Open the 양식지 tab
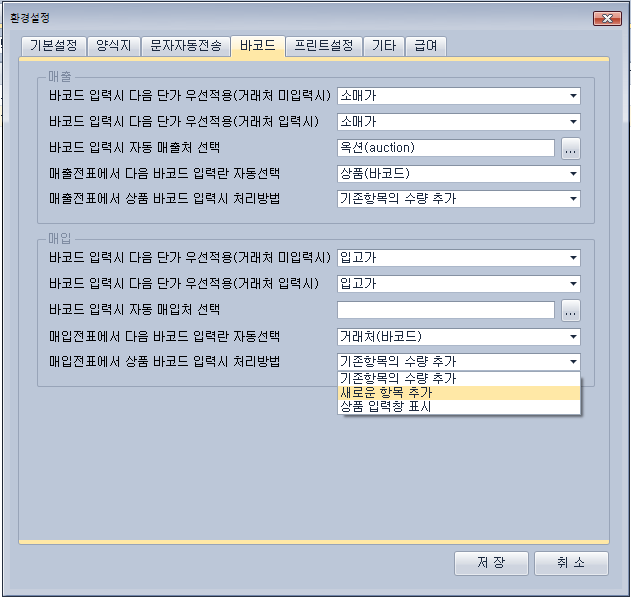The width and height of the screenshot is (631, 598). coord(113,45)
